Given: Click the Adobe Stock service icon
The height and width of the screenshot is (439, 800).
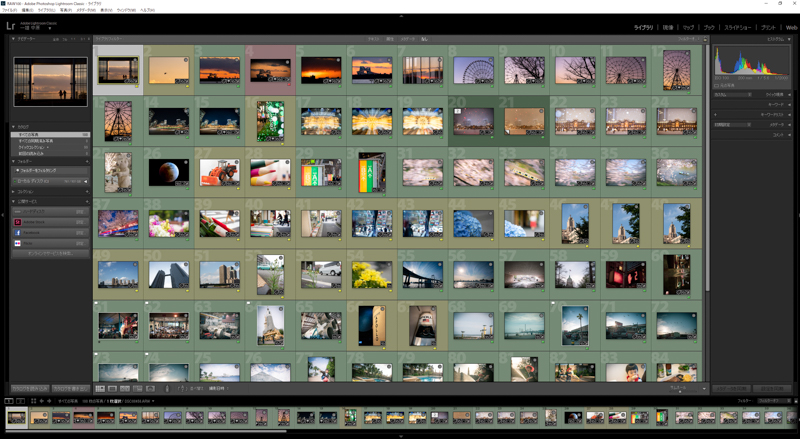Looking at the screenshot, I should click(x=17, y=222).
